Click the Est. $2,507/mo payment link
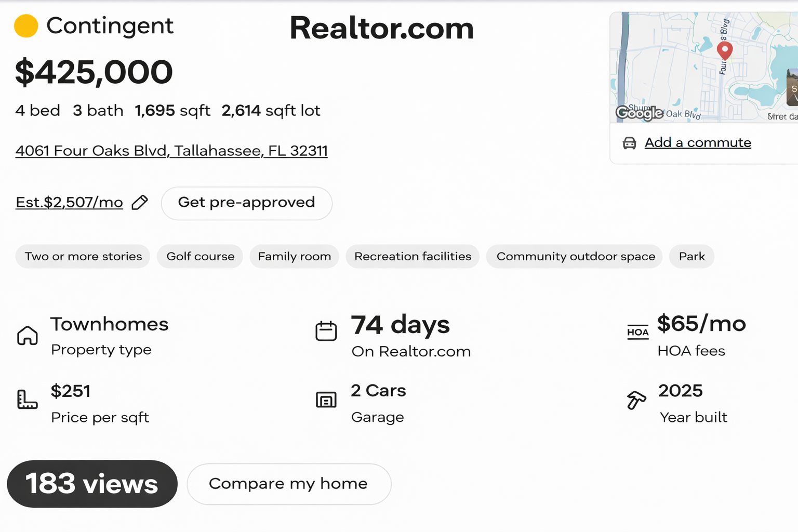Viewport: 798px width, 532px height. [x=69, y=203]
